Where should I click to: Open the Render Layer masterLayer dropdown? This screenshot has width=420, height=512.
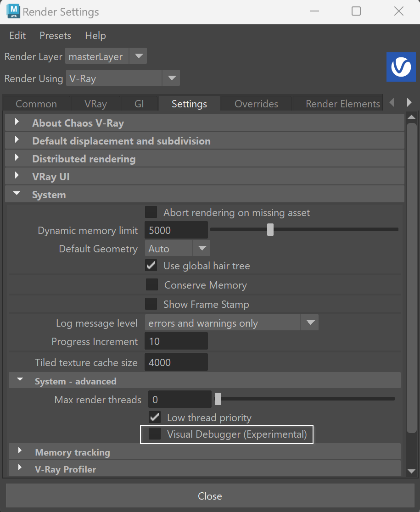106,56
